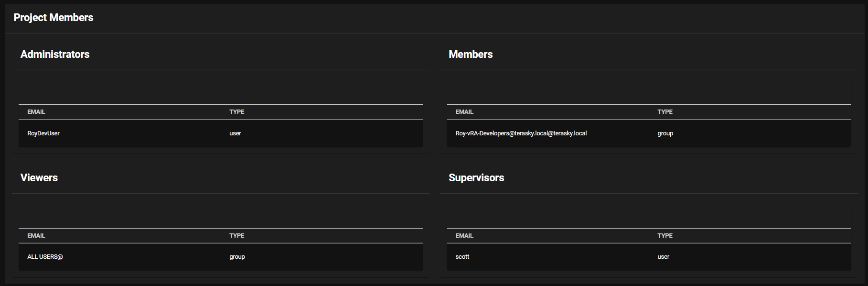Viewport: 868px width, 286px height.
Task: Click the Members section title
Action: click(471, 55)
